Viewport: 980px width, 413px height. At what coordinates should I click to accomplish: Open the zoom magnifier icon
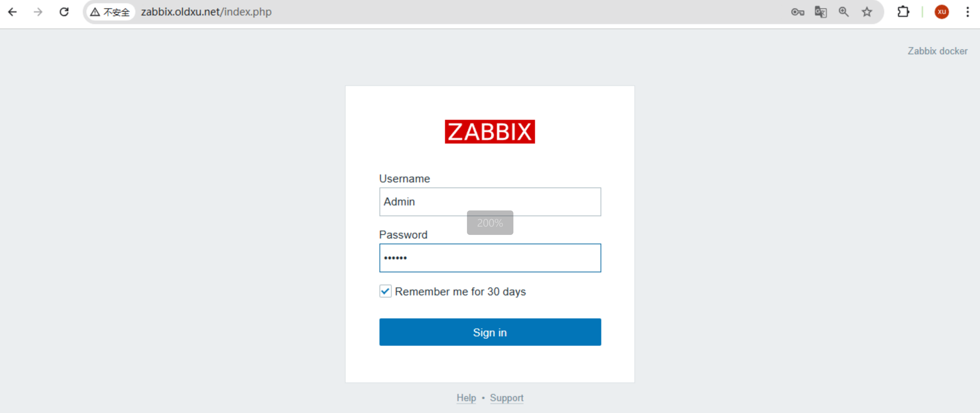tap(844, 12)
